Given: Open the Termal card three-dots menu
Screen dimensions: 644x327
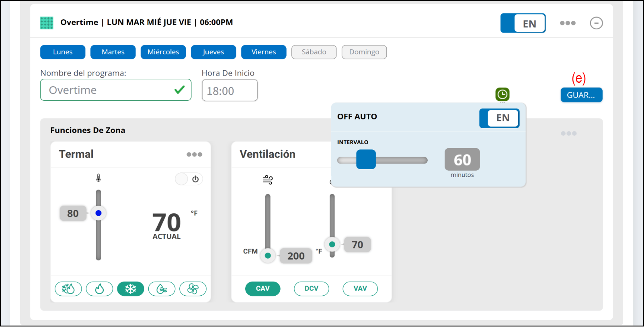Looking at the screenshot, I should [x=194, y=155].
